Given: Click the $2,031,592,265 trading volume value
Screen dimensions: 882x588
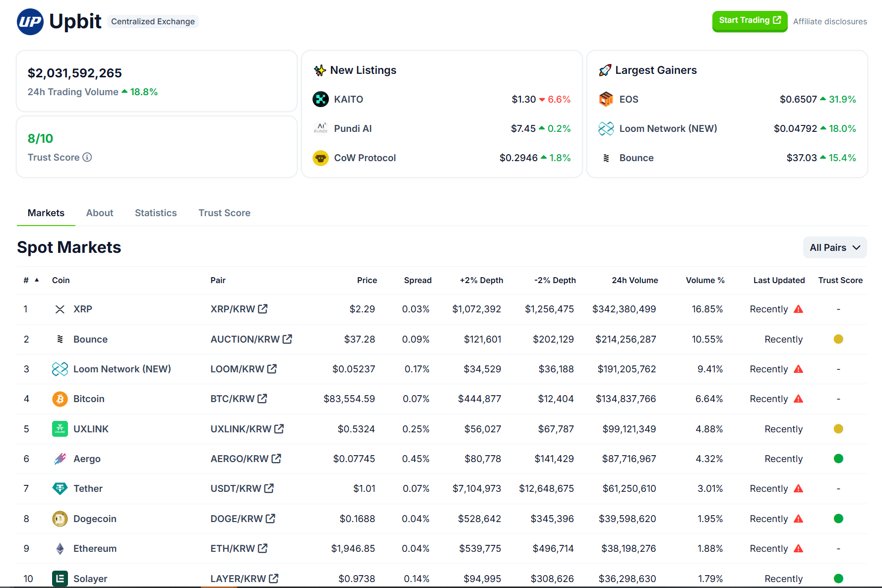Looking at the screenshot, I should coord(75,73).
